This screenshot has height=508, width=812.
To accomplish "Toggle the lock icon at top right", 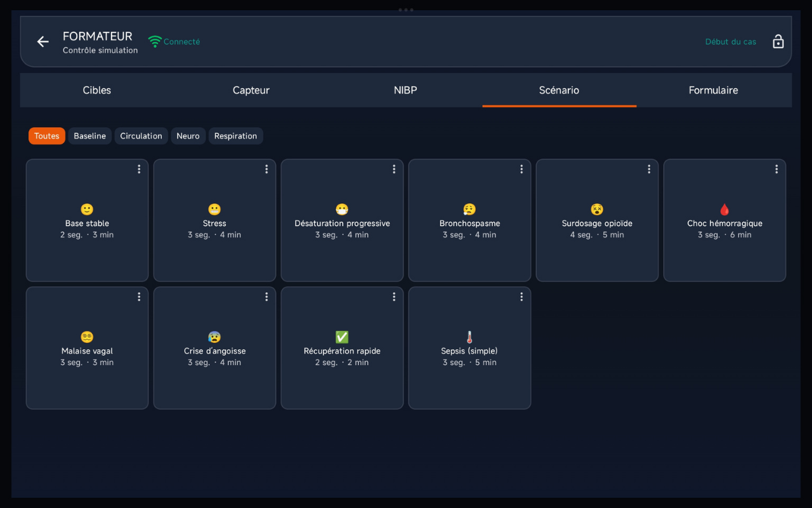I will click(x=778, y=42).
